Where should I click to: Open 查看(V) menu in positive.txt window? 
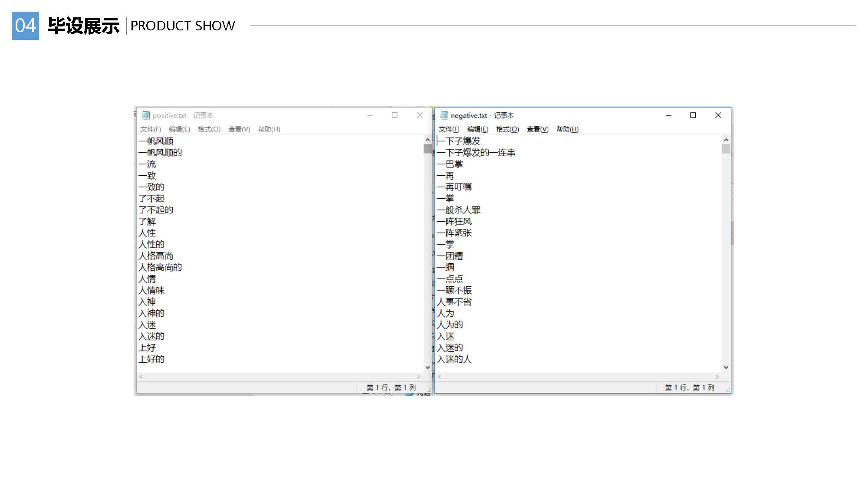239,129
